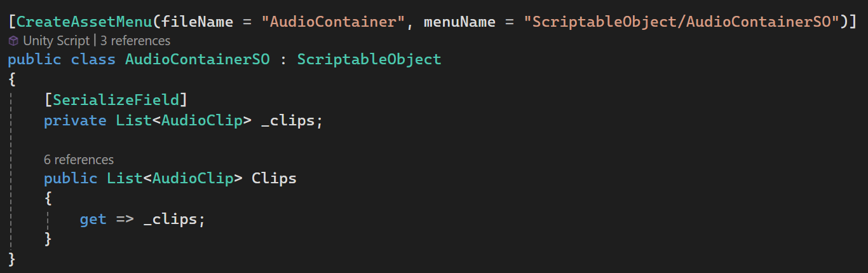This screenshot has height=273, width=868.
Task: Open the 6 references CodeLens link
Action: pyautogui.click(x=79, y=159)
